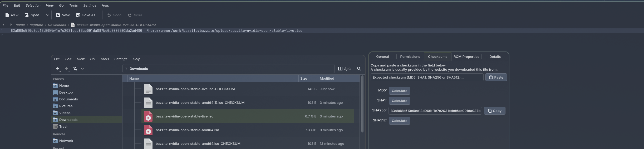
Task: Toggle Split view in file manager
Action: (345, 69)
